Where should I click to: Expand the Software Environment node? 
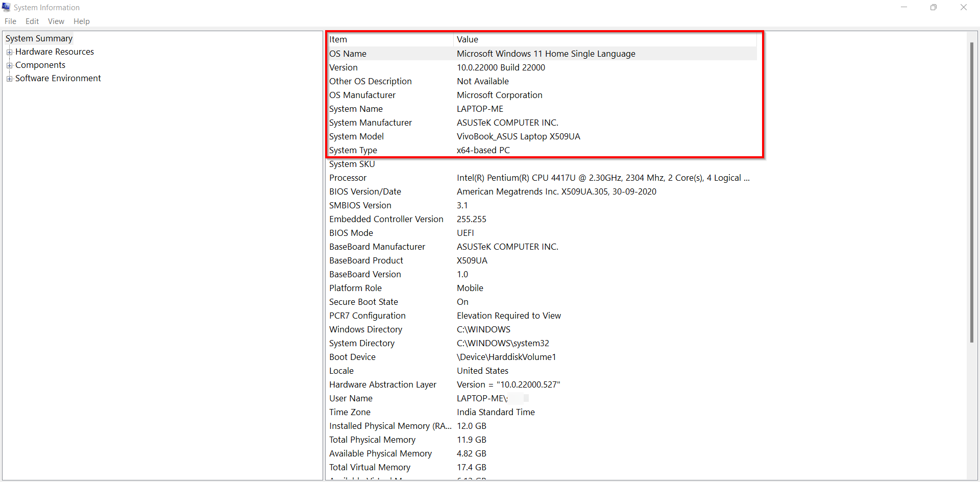(x=9, y=79)
